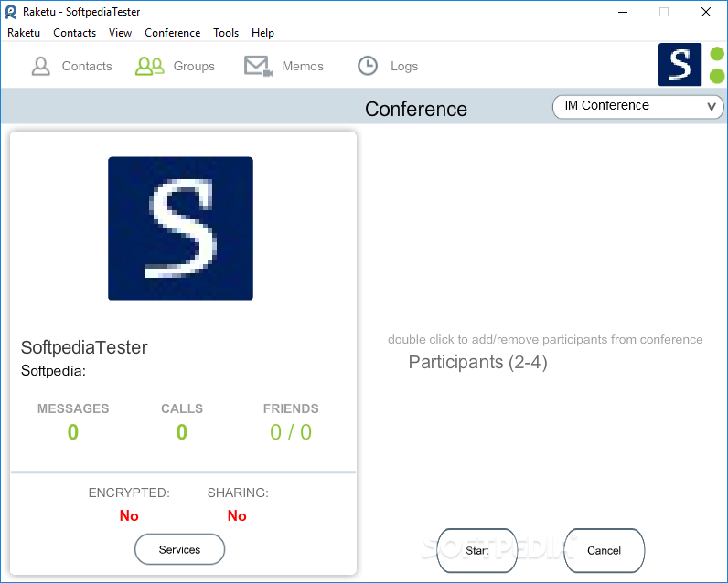This screenshot has width=728, height=583.
Task: Click the Logs clock icon
Action: point(368,66)
